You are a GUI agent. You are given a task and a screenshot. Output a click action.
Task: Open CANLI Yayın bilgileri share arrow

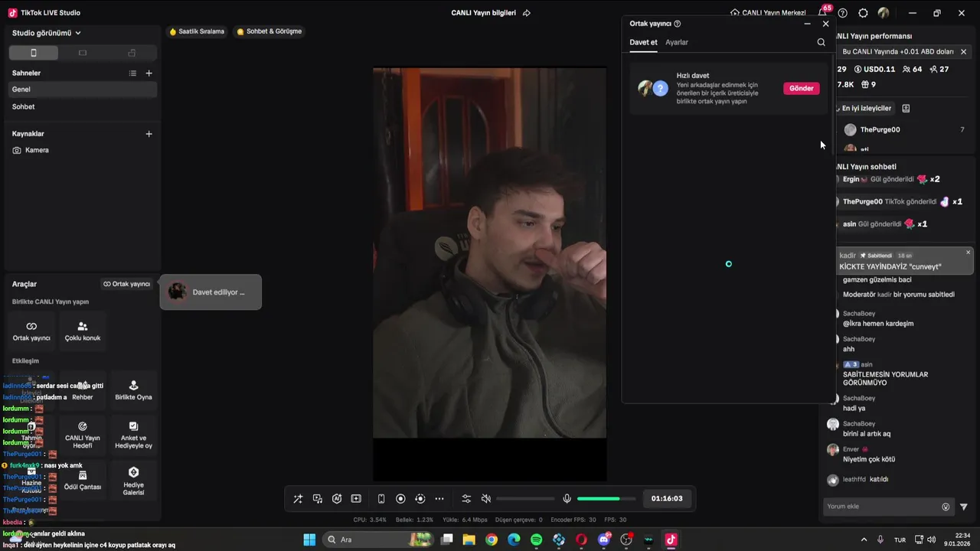tap(527, 13)
